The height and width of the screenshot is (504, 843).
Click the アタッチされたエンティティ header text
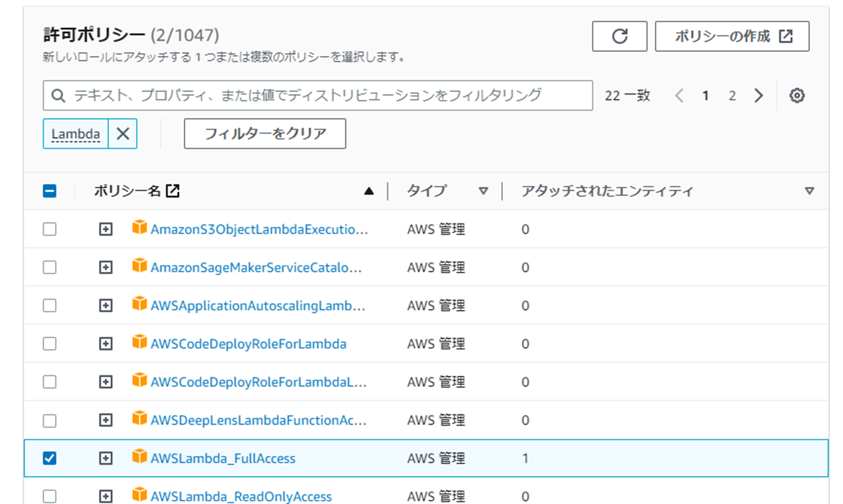tap(607, 191)
